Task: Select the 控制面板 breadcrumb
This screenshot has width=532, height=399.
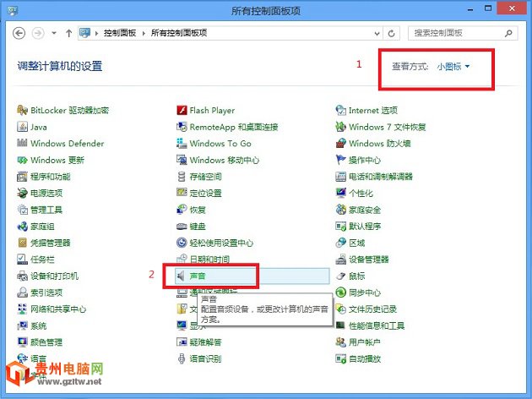Action: click(x=120, y=33)
